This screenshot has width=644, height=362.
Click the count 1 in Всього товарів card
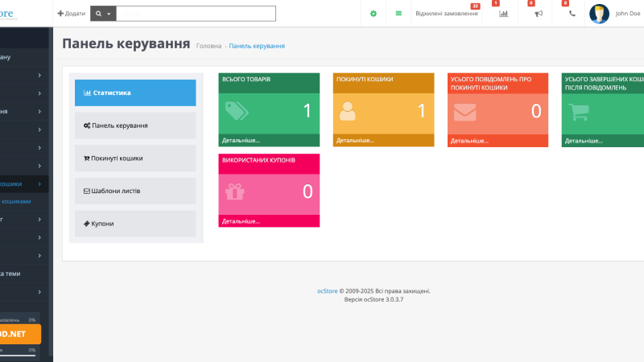pyautogui.click(x=308, y=111)
